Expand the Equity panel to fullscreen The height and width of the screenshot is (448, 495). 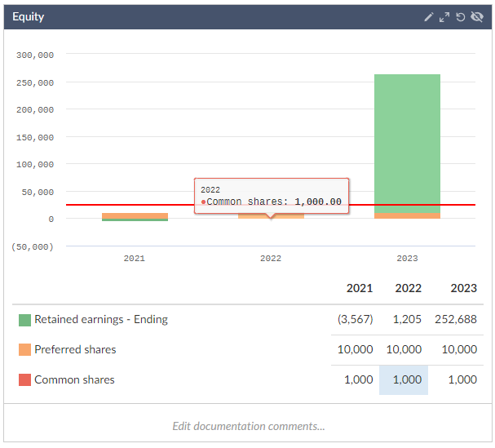point(444,17)
